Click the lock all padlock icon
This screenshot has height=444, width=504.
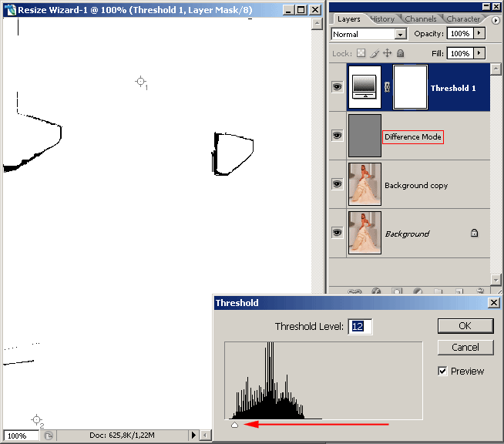tap(400, 54)
